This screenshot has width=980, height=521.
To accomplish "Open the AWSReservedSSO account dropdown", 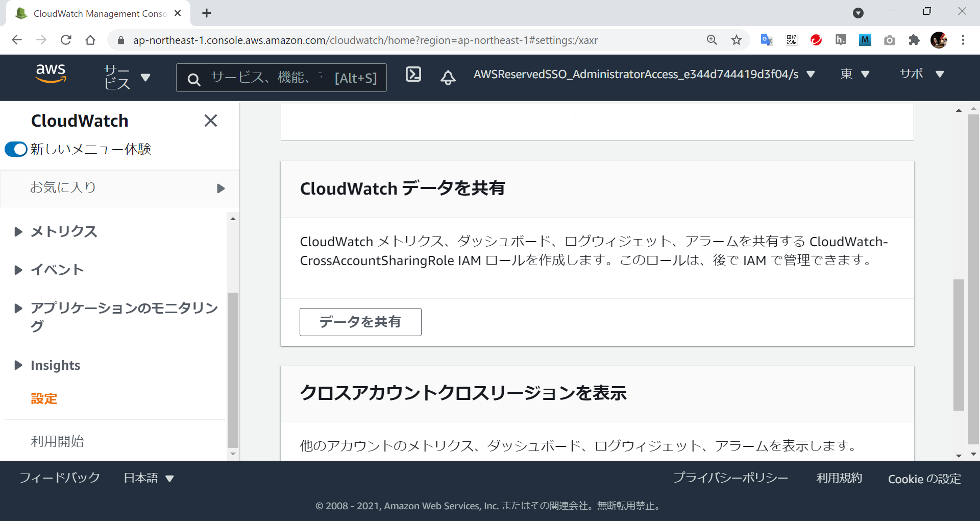I will pos(643,75).
